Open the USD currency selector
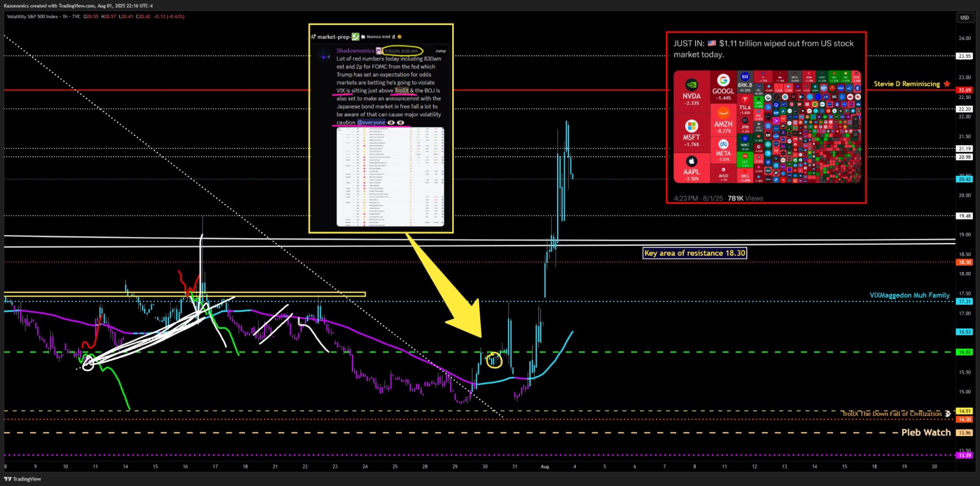Viewport: 980px width, 486px height. tap(964, 18)
